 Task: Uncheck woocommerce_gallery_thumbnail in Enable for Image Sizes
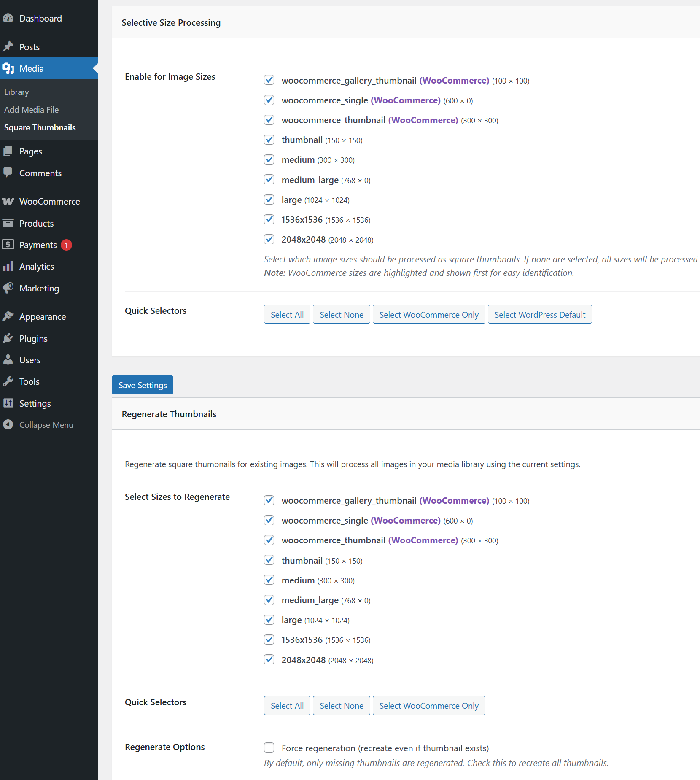(x=269, y=80)
